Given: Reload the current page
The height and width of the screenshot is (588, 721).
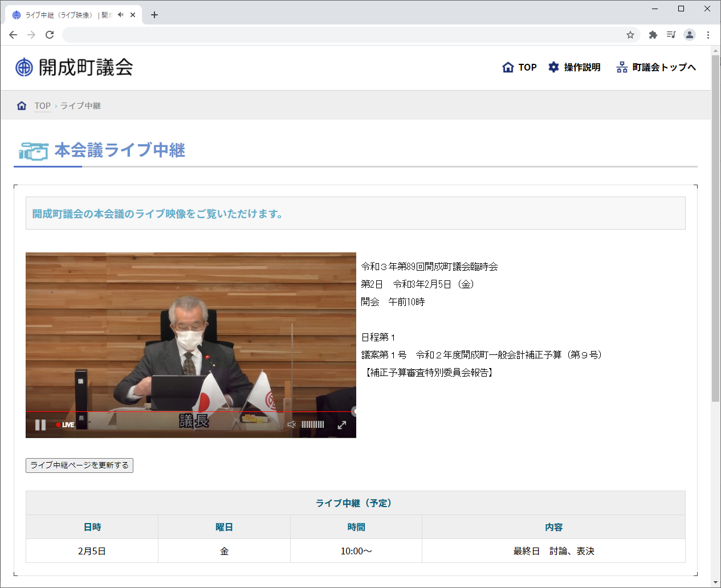Looking at the screenshot, I should click(50, 35).
